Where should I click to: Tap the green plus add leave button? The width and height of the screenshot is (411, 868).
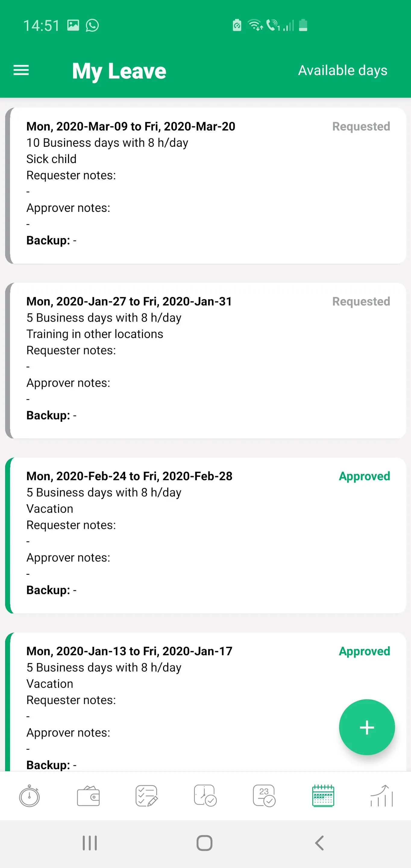pyautogui.click(x=367, y=728)
